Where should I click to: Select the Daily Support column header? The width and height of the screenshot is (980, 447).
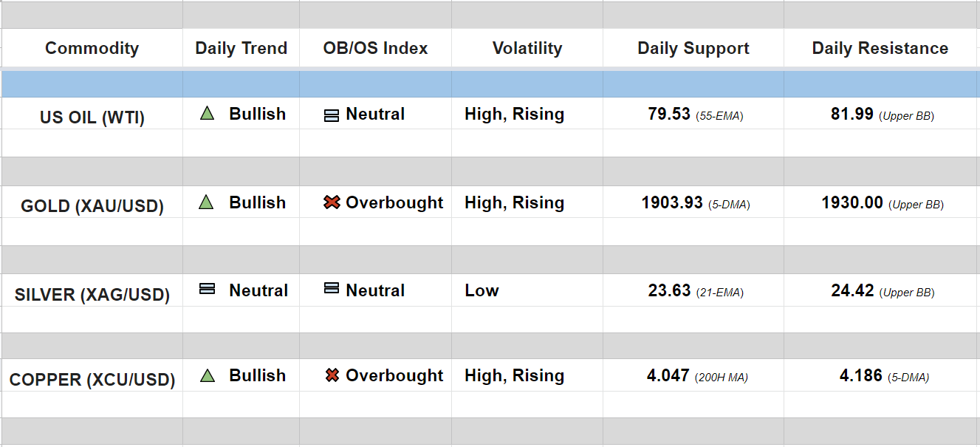tap(693, 49)
